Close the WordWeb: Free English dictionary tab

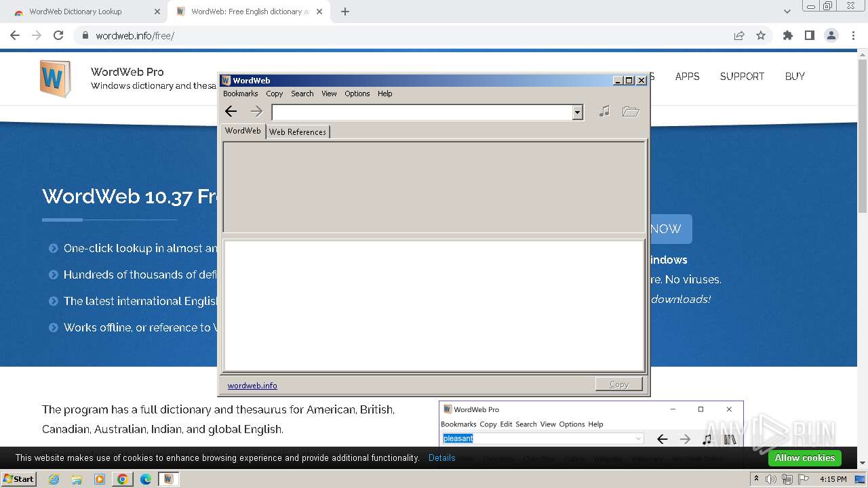(x=319, y=12)
